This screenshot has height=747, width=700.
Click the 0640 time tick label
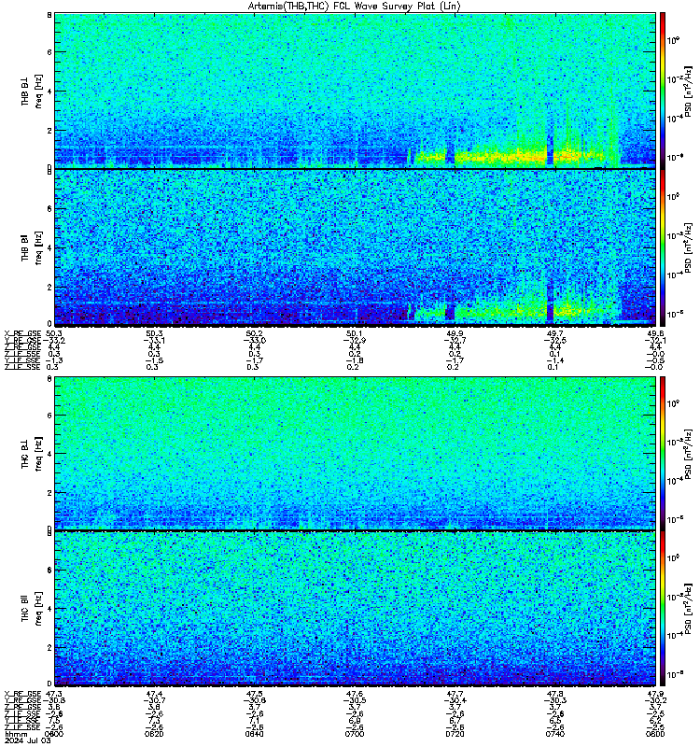pos(254,734)
